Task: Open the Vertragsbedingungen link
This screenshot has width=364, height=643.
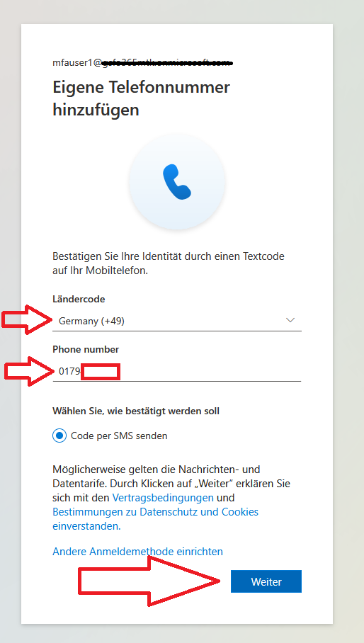Action: 163,498
